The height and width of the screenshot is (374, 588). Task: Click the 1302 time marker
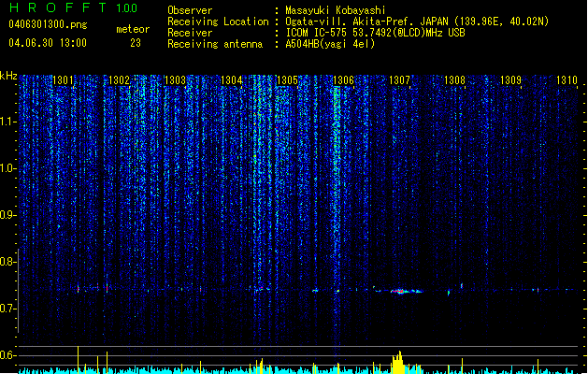pyautogui.click(x=119, y=80)
